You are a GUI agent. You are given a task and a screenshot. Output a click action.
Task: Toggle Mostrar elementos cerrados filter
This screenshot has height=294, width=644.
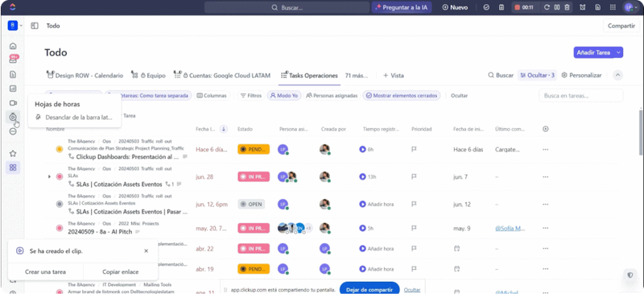402,95
